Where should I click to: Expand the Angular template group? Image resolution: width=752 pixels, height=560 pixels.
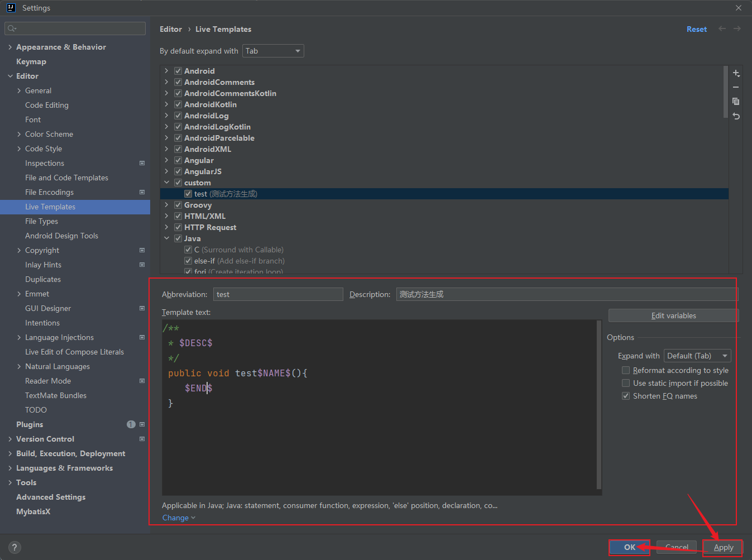pyautogui.click(x=166, y=160)
